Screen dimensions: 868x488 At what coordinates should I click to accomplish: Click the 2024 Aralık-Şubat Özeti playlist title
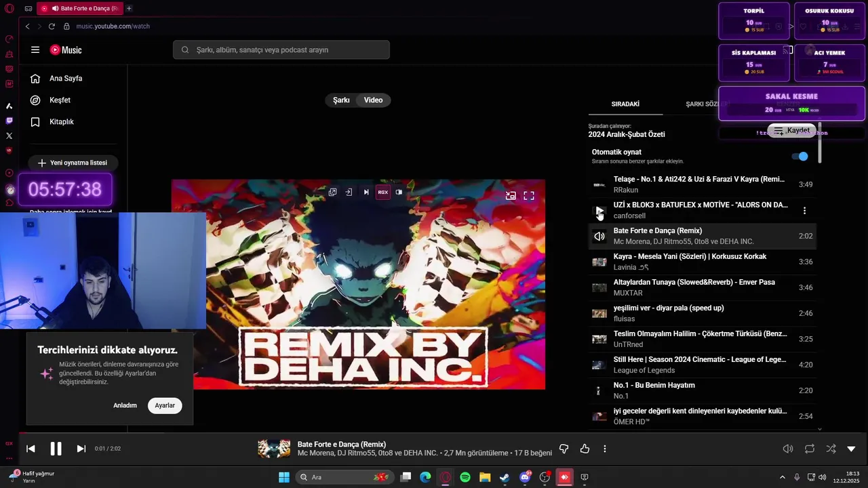[x=627, y=134]
